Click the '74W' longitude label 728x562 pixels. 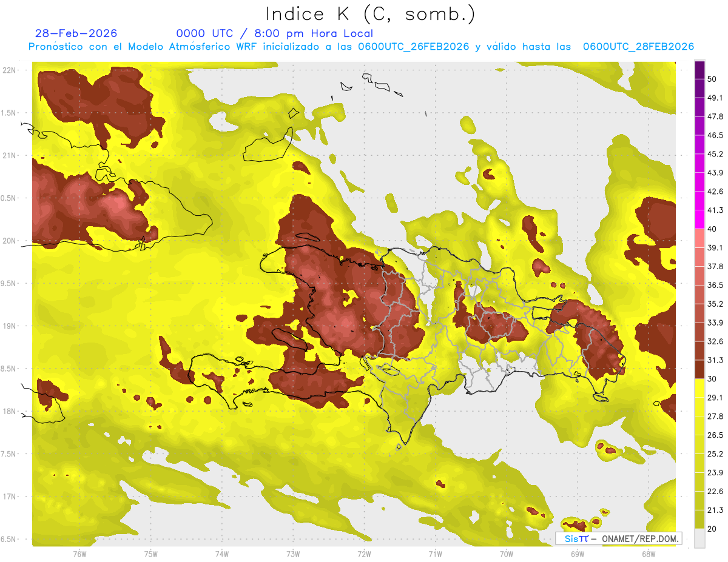[221, 554]
